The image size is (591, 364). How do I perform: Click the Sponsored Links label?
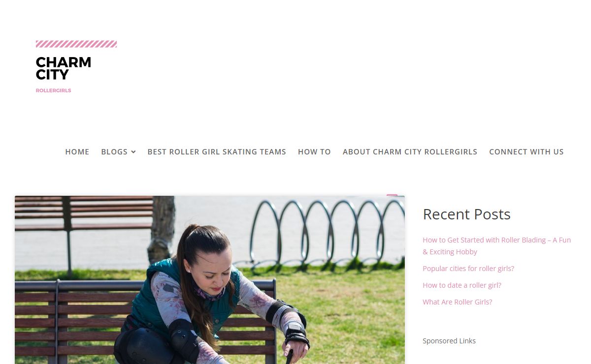(x=449, y=340)
